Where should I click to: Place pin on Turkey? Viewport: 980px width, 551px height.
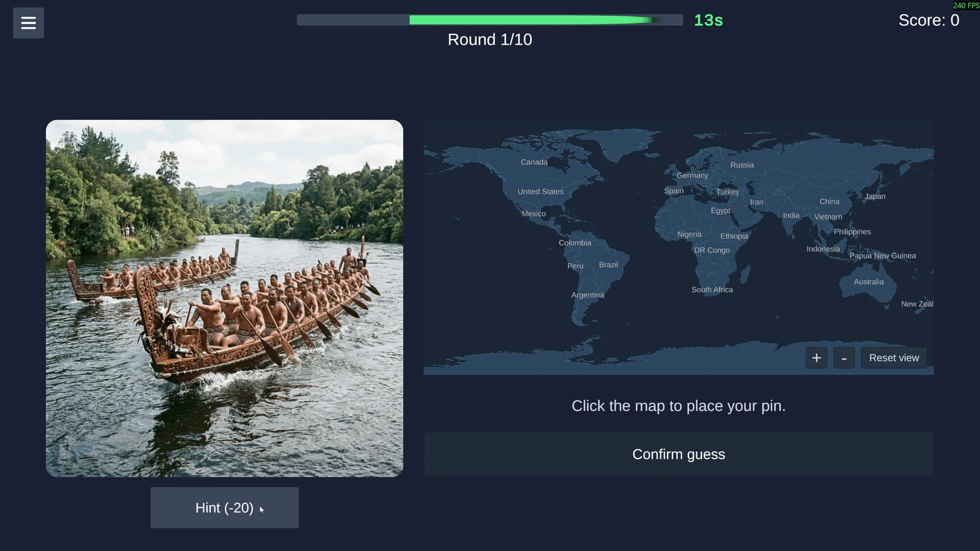(x=728, y=192)
